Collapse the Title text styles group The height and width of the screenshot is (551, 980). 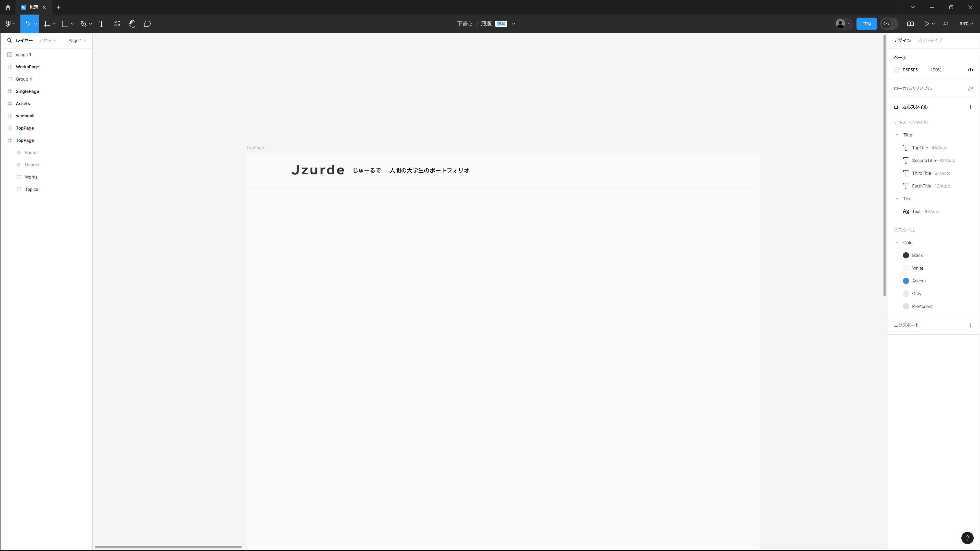[897, 135]
